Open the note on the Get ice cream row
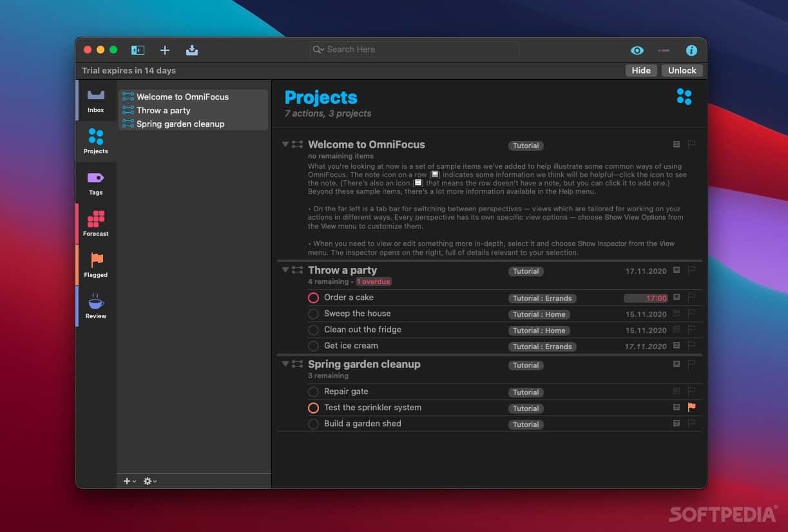This screenshot has width=788, height=532. tap(677, 345)
